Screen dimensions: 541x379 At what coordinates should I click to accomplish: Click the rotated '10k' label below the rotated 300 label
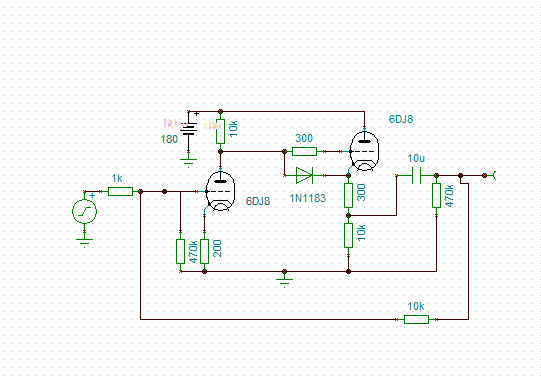pyautogui.click(x=361, y=232)
